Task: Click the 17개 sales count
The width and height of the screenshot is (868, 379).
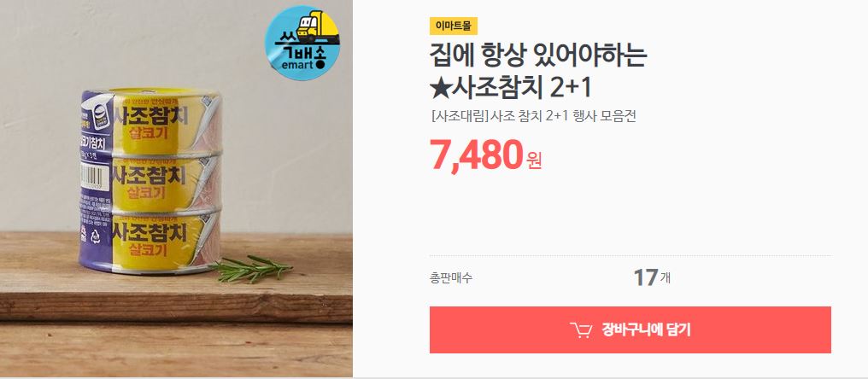Action: tap(652, 277)
